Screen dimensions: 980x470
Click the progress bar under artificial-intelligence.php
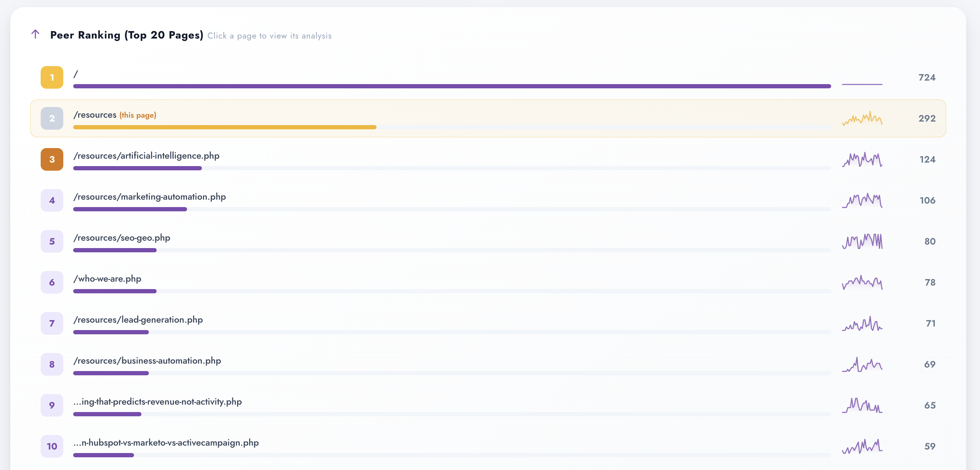click(x=137, y=169)
